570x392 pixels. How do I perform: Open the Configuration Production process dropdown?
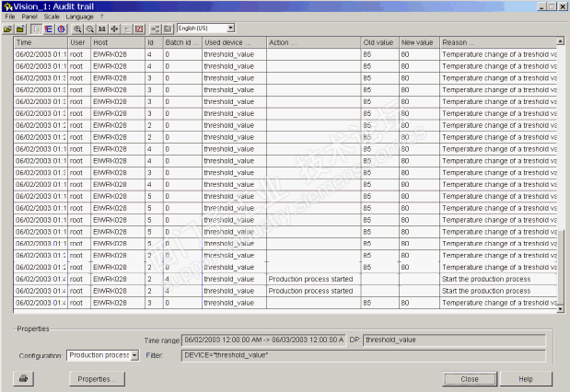134,355
